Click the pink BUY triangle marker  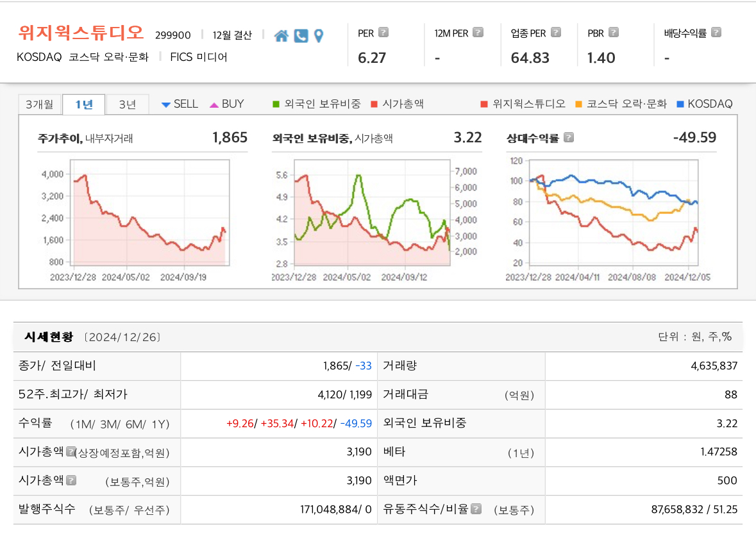(x=214, y=105)
